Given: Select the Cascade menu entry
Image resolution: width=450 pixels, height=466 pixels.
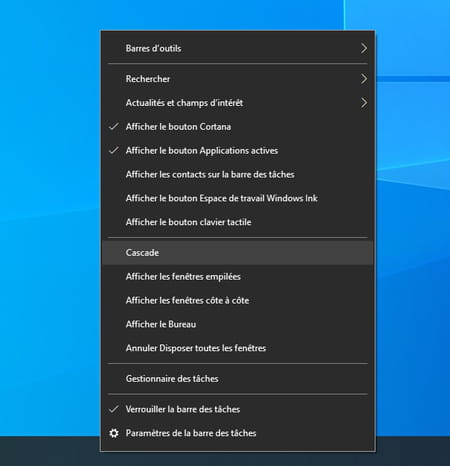Looking at the screenshot, I should click(x=238, y=253).
